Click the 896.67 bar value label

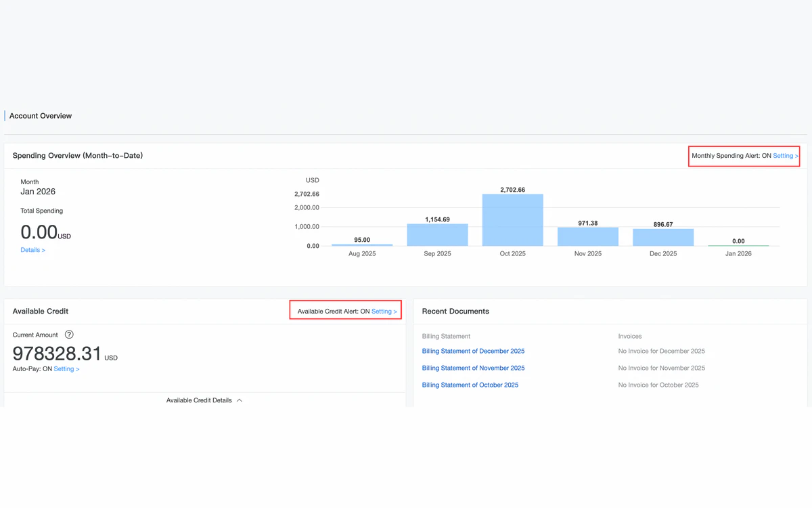(x=663, y=224)
